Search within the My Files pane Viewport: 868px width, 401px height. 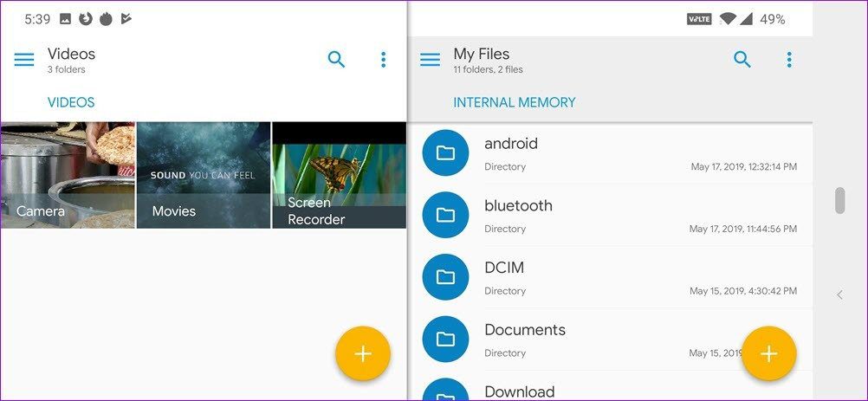tap(742, 59)
